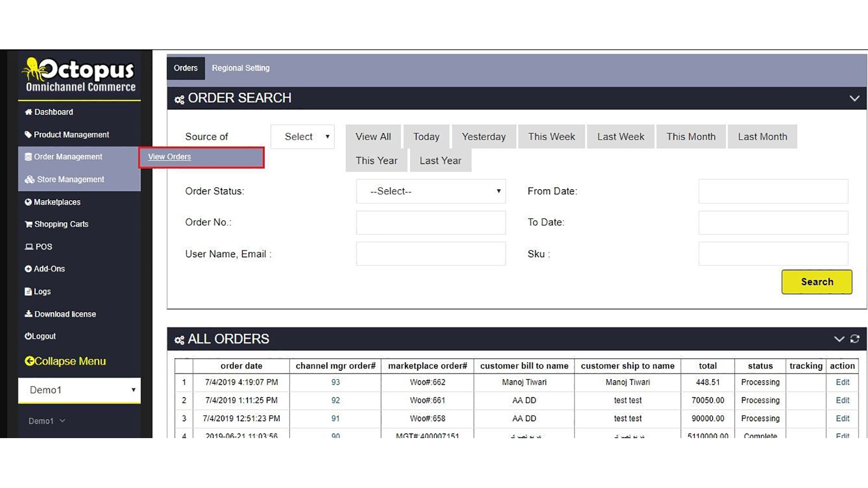Open the Demo1 store selector dropdown

[x=79, y=390]
